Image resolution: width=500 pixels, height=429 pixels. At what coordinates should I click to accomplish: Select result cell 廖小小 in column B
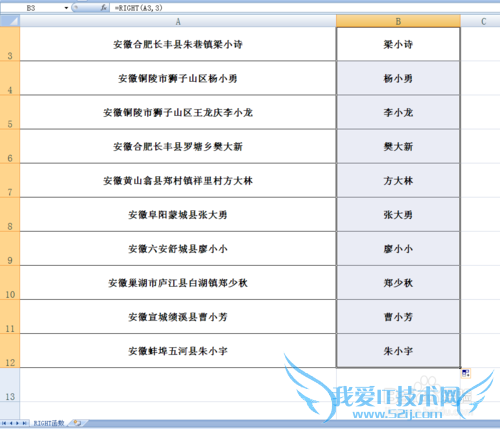[398, 249]
